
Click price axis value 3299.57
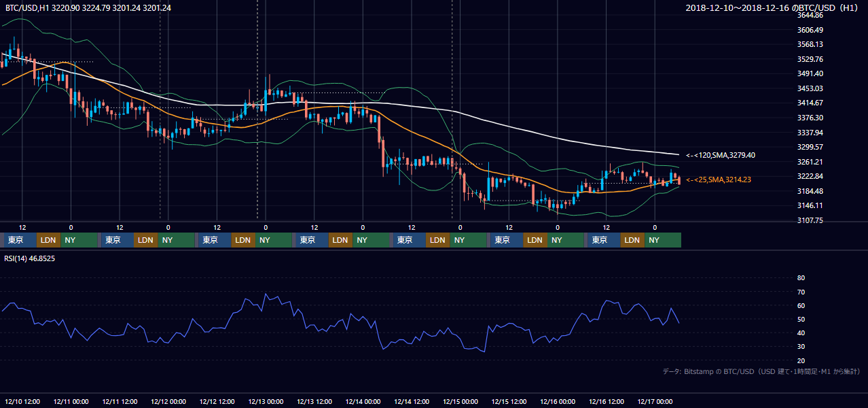810,147
